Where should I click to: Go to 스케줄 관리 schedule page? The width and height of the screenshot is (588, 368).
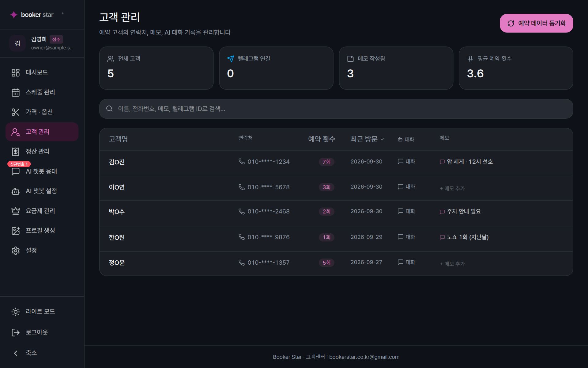tap(42, 92)
